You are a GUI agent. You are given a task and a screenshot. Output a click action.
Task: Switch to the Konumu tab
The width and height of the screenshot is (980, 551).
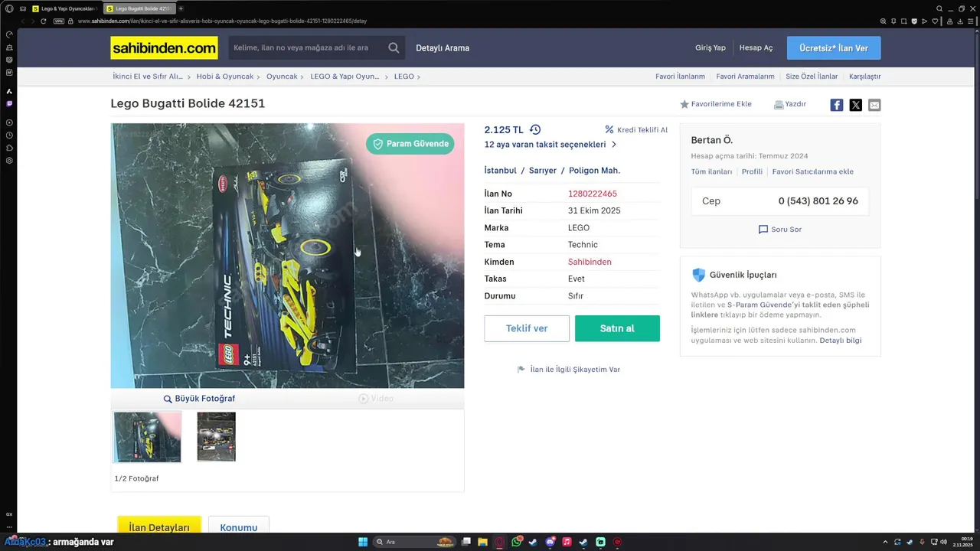click(x=239, y=527)
